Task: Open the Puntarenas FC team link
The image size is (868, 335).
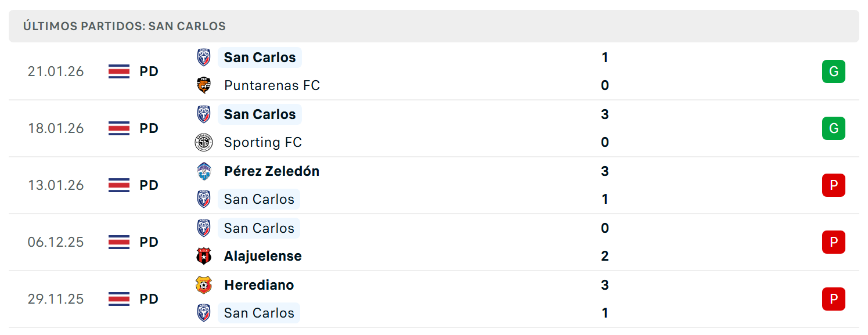Action: click(272, 85)
